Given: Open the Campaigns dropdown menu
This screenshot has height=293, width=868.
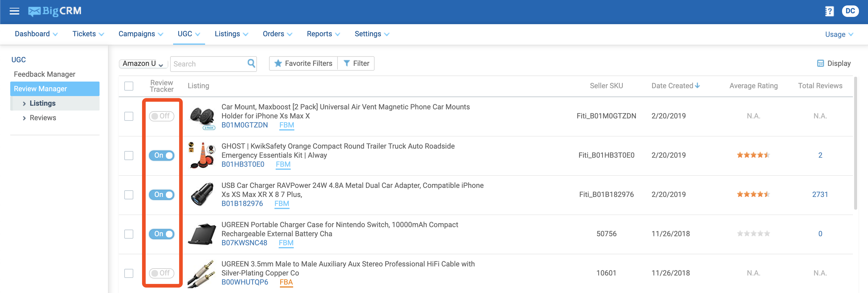Looking at the screenshot, I should (141, 34).
